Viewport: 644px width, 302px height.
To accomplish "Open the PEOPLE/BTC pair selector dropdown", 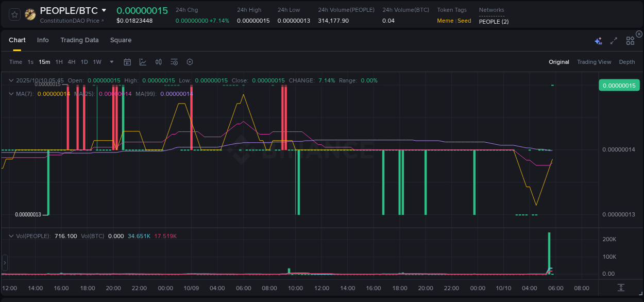I will click(105, 10).
